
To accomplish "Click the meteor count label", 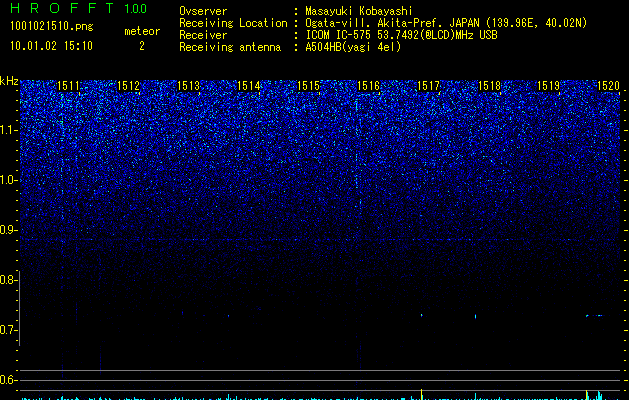I will pos(142,31).
